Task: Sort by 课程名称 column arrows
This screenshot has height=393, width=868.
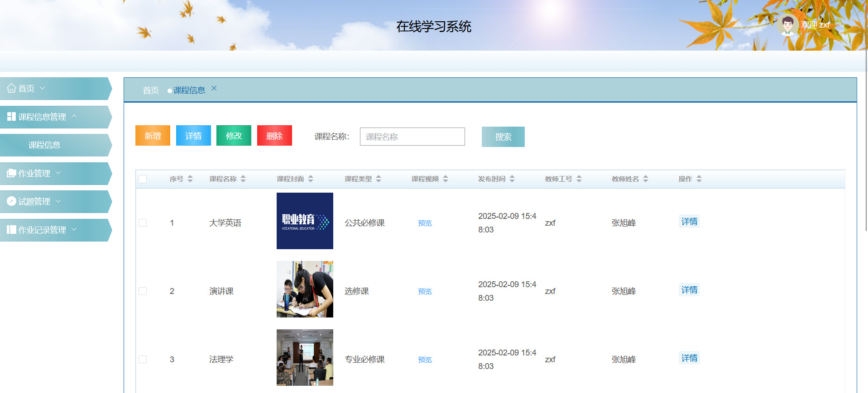Action: (243, 179)
